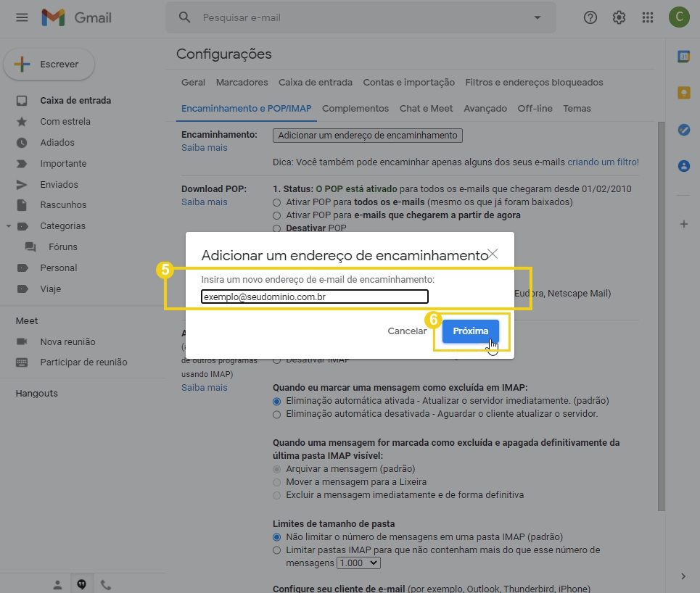Open the Filtros e endereços bloqueados tab
The width and height of the screenshot is (700, 593).
(534, 83)
